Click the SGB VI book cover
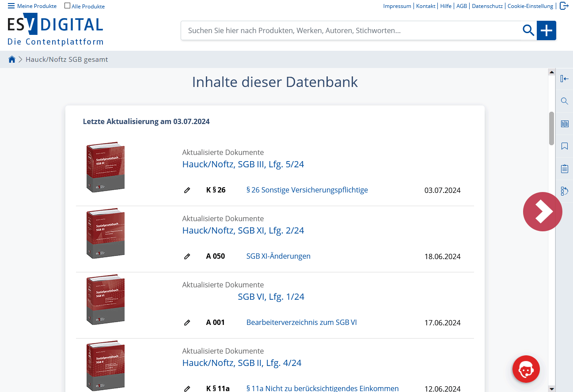This screenshot has width=573, height=392. [105, 299]
